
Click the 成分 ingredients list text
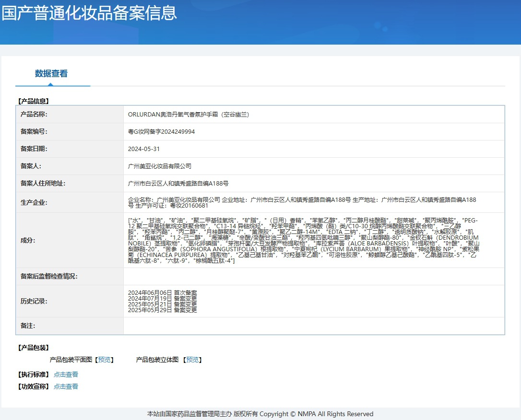point(304,240)
